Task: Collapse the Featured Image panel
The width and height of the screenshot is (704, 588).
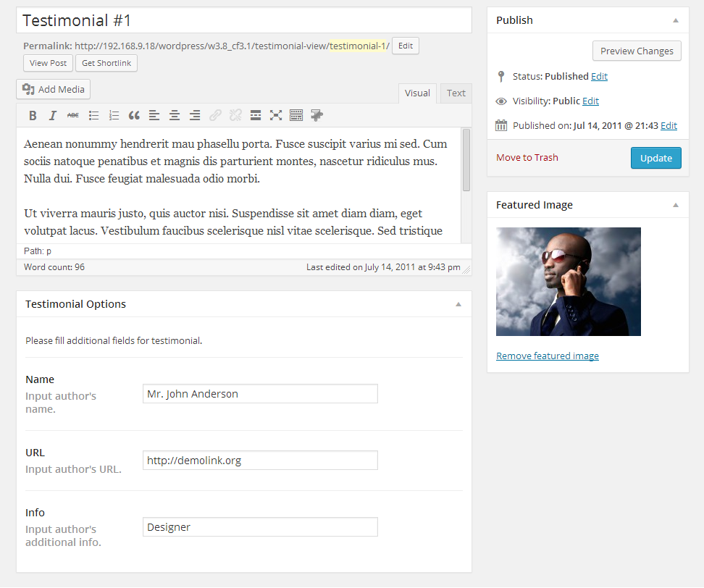Action: pyautogui.click(x=676, y=205)
